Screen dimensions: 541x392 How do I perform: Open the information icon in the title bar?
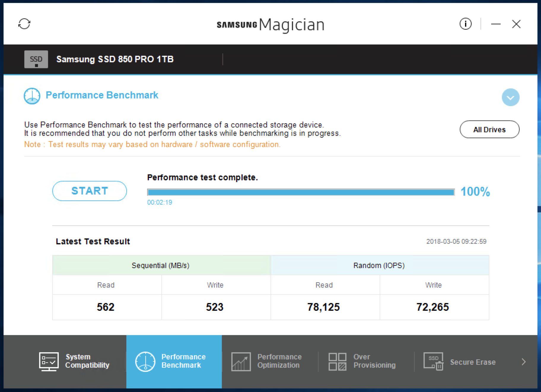465,24
